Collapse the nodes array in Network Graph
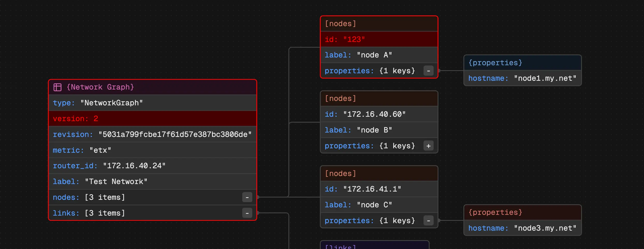Image resolution: width=644 pixels, height=249 pixels. coord(247,197)
